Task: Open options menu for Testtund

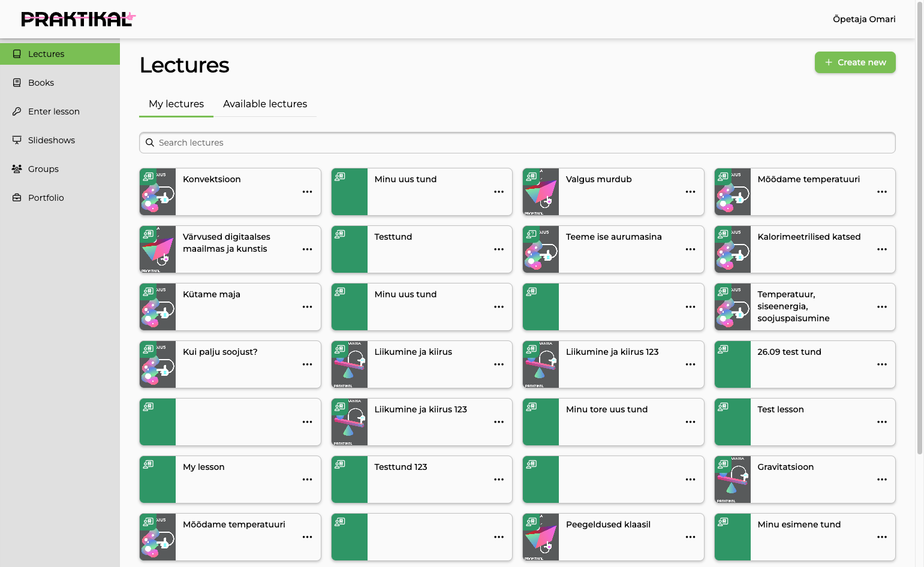Action: [499, 249]
